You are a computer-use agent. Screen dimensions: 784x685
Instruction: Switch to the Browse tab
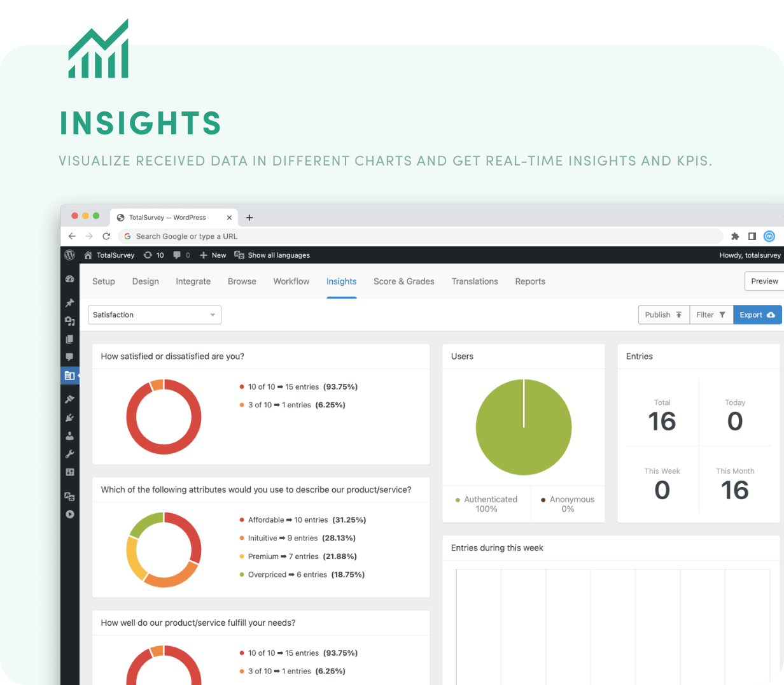point(242,281)
